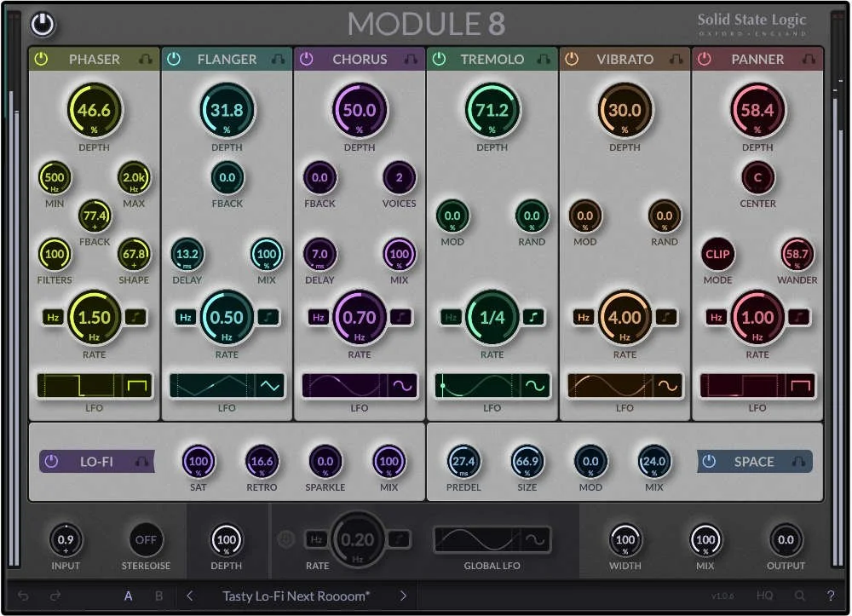Set Chorus rate to Hz mode

(318, 317)
